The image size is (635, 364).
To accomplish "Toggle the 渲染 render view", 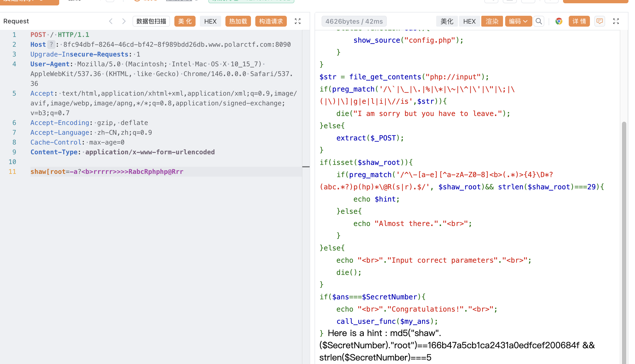I will pos(492,21).
